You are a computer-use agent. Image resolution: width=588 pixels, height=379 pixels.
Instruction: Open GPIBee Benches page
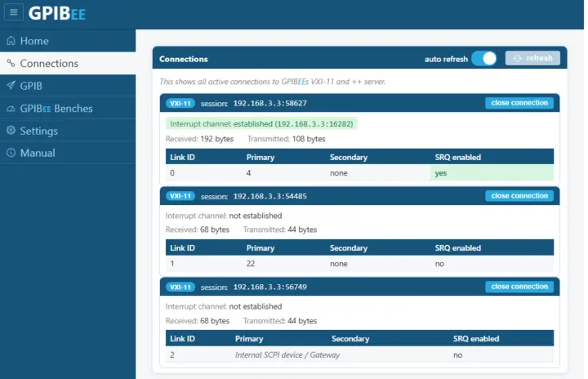click(68, 109)
